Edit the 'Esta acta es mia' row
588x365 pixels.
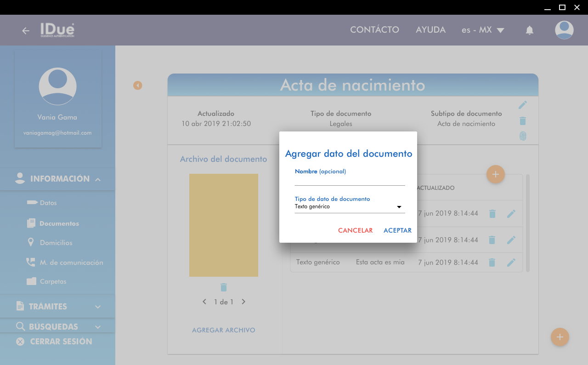coord(511,262)
